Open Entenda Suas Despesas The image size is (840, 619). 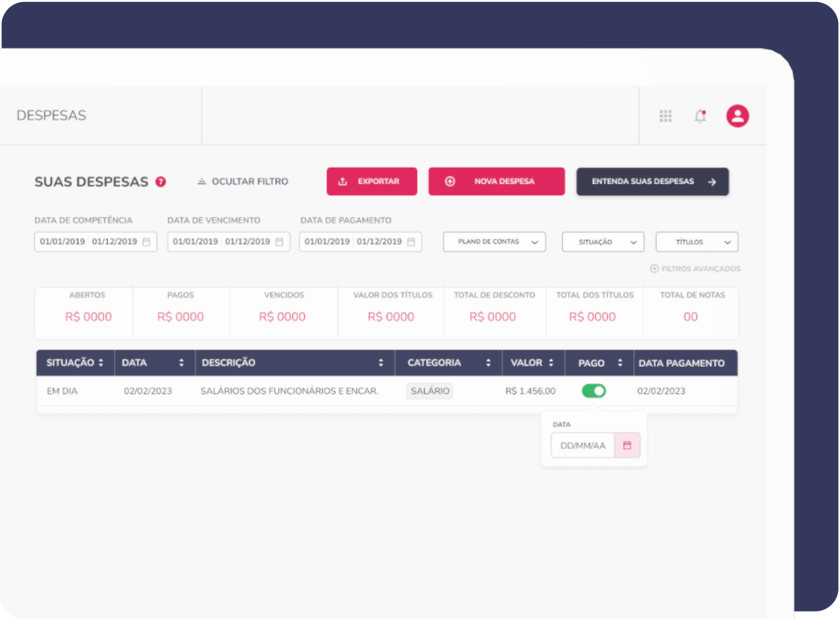pos(652,181)
